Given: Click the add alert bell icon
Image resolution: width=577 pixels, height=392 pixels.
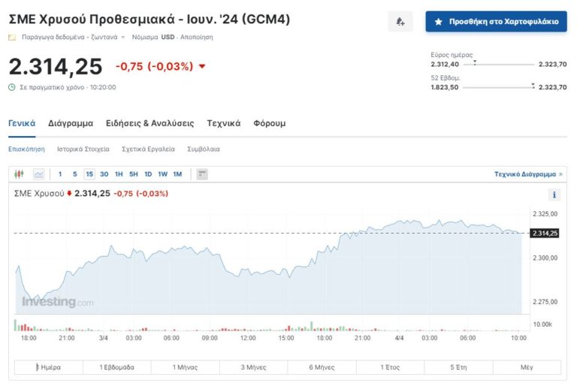Looking at the screenshot, I should [x=400, y=22].
